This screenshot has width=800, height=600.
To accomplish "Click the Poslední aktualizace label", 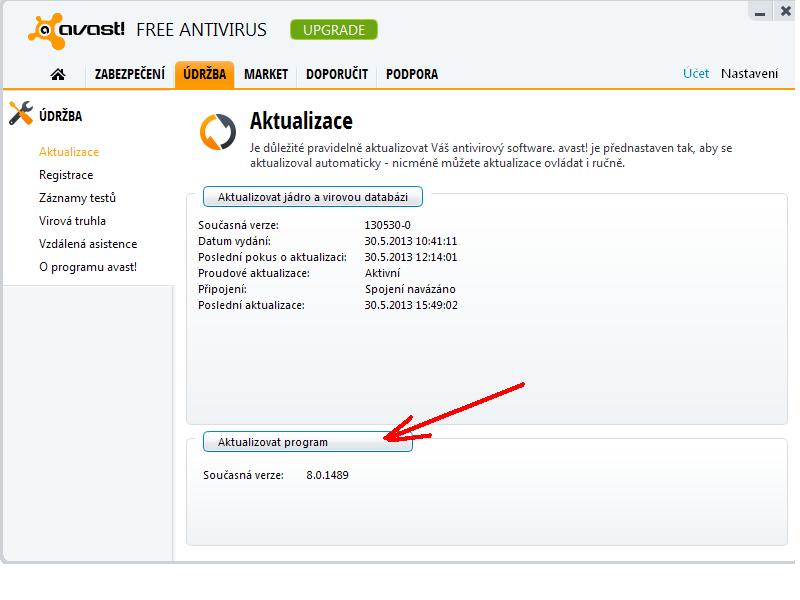I will tap(251, 305).
